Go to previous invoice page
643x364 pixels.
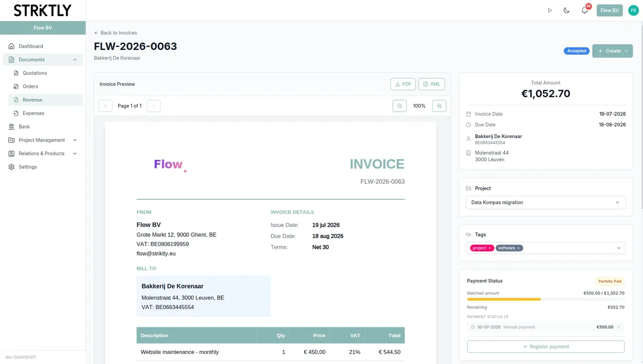click(x=105, y=106)
